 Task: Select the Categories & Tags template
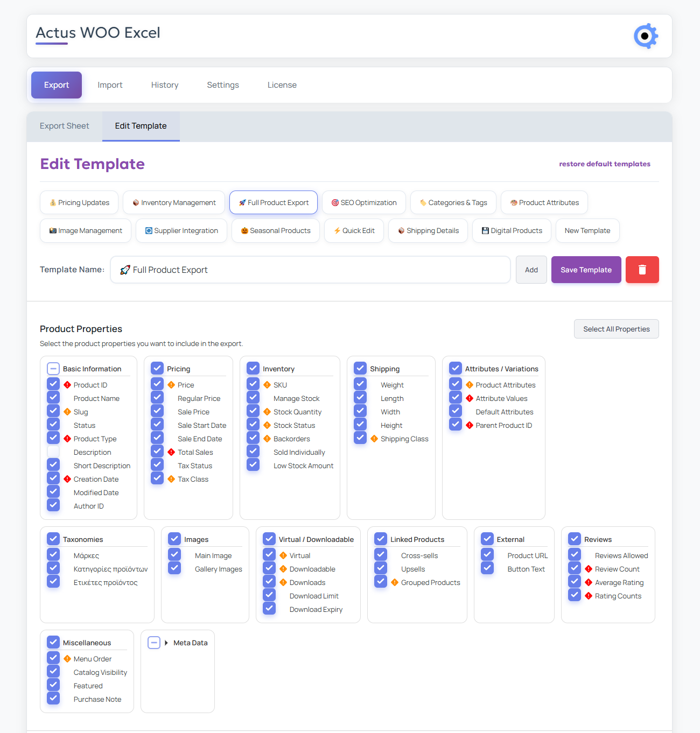453,202
